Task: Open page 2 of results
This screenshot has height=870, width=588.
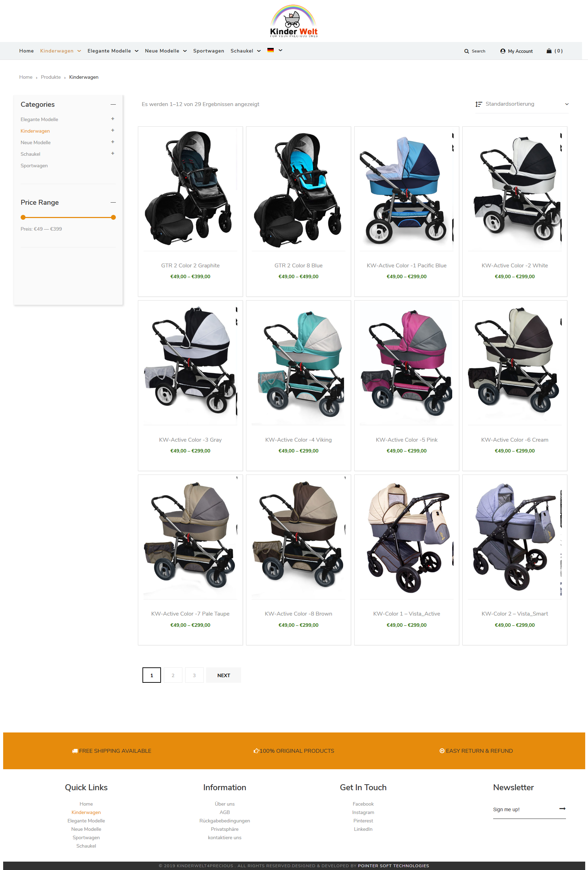Action: 173,675
